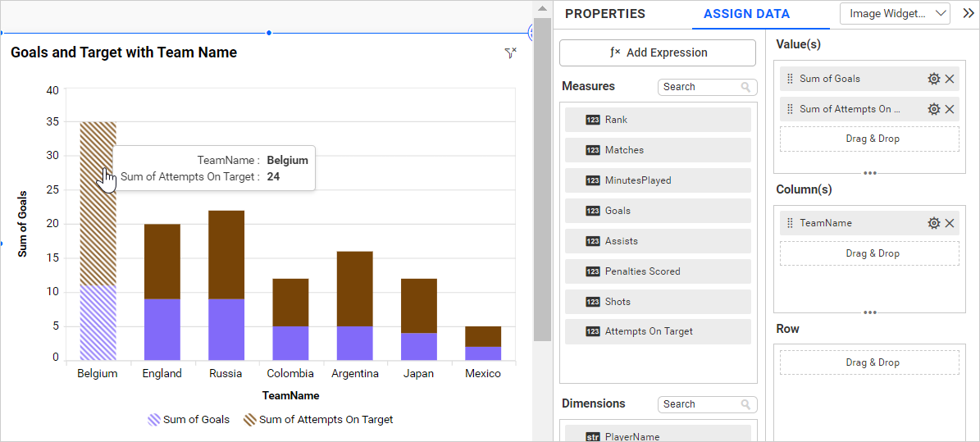Open settings gear for Sum of Attempts On Target
The image size is (980, 442).
click(x=933, y=109)
